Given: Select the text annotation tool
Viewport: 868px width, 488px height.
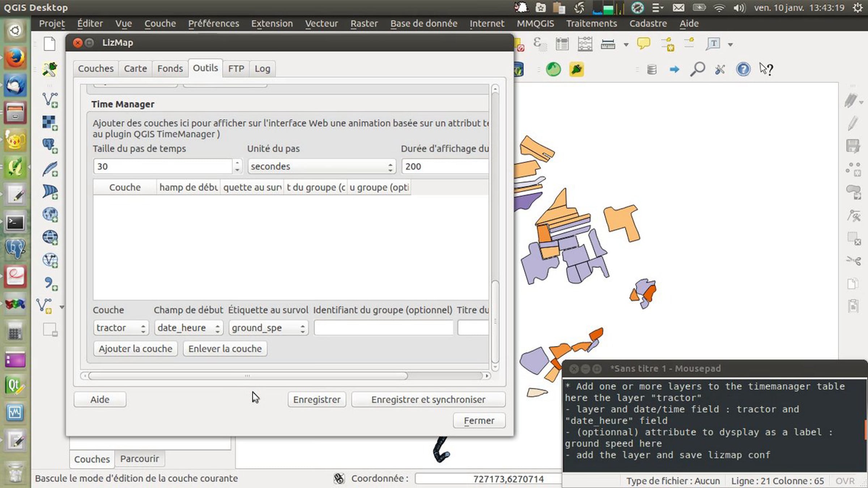Looking at the screenshot, I should (x=713, y=44).
